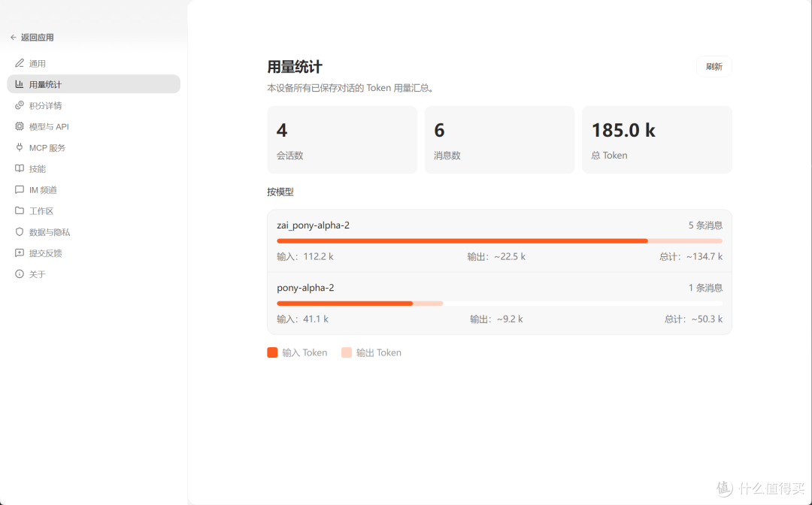Click 总计：~50.3 k value

click(693, 319)
